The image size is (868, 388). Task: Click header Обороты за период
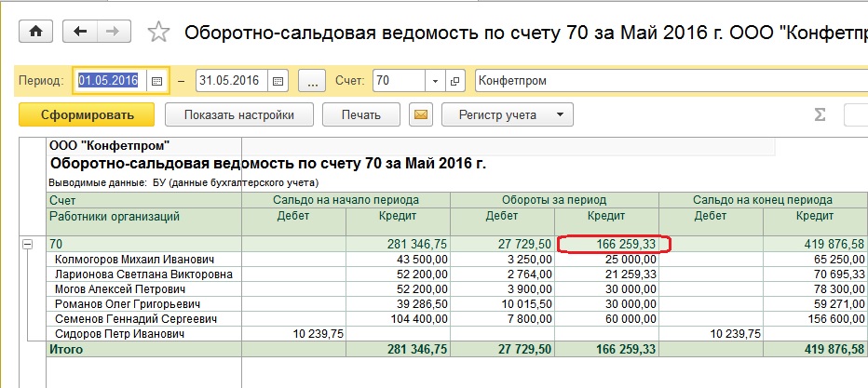tap(555, 200)
